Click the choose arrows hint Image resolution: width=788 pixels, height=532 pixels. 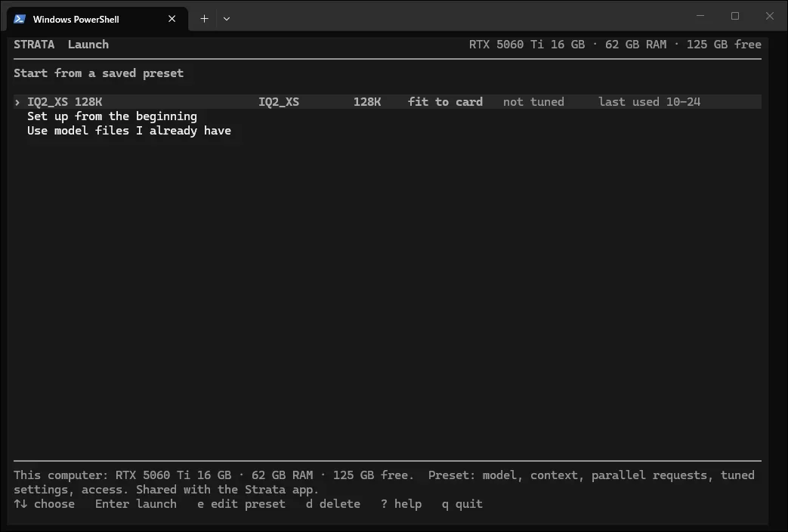click(45, 504)
